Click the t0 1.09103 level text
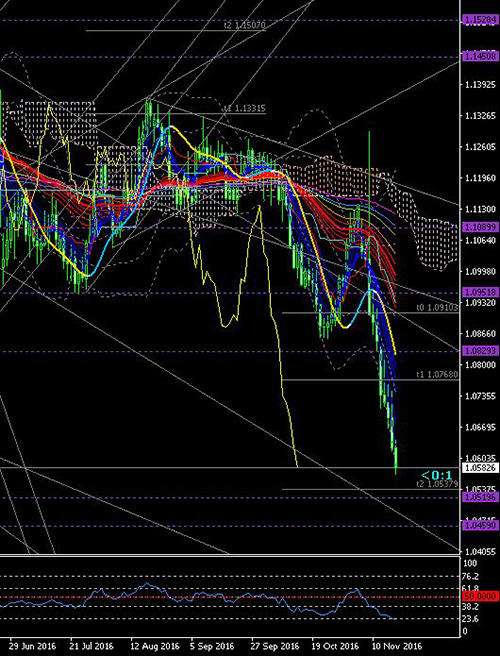The image size is (500, 656). click(438, 308)
